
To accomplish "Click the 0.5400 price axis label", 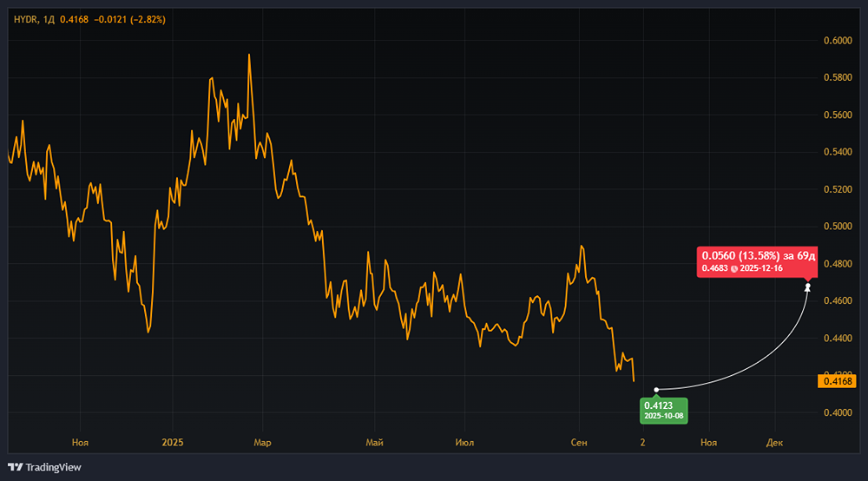I will 838,152.
